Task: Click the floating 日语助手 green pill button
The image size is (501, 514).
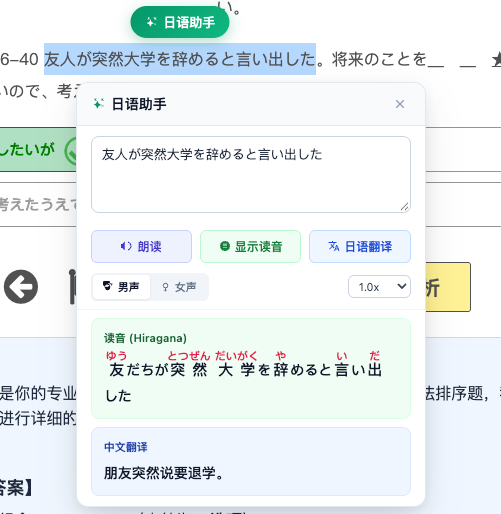Action: point(180,22)
